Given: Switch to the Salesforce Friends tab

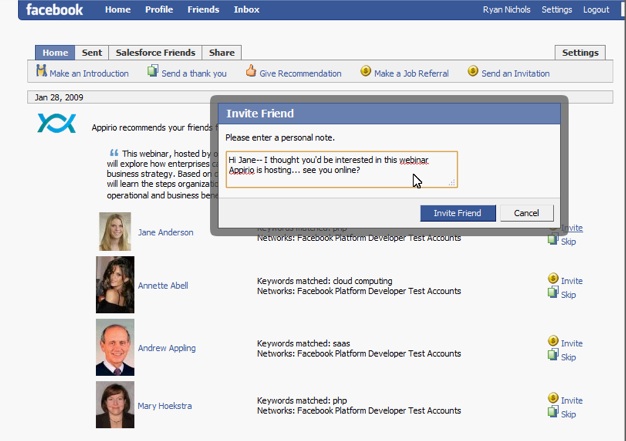Looking at the screenshot, I should coord(155,53).
